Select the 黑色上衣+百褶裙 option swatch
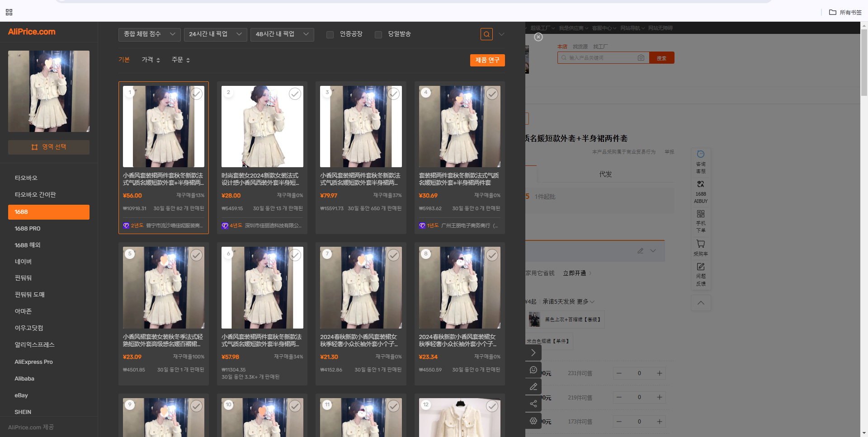This screenshot has width=868, height=437. (566, 320)
